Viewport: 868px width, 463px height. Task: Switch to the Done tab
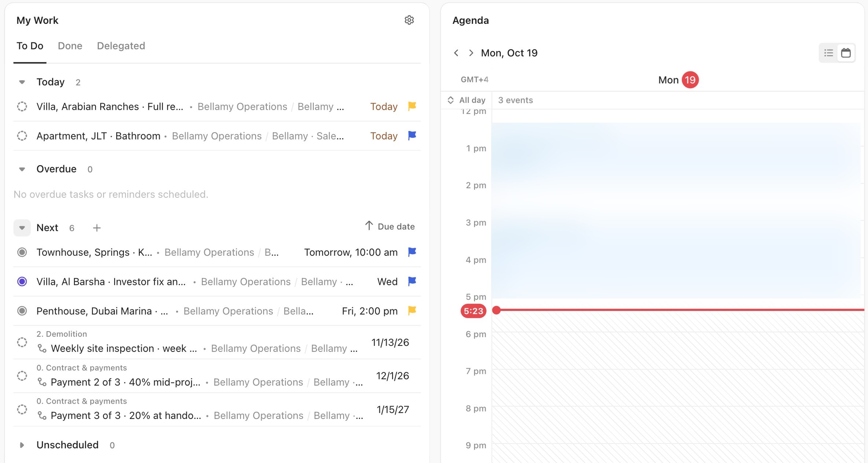point(70,46)
